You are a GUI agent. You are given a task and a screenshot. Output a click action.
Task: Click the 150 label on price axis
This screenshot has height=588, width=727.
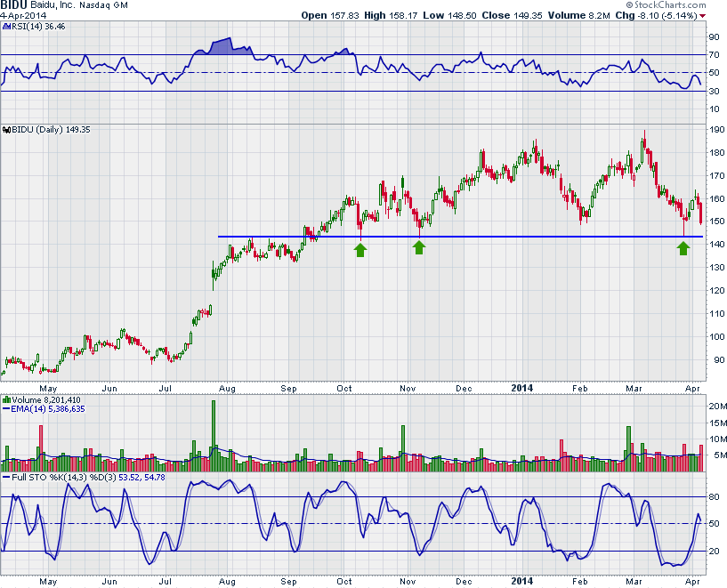pyautogui.click(x=717, y=222)
